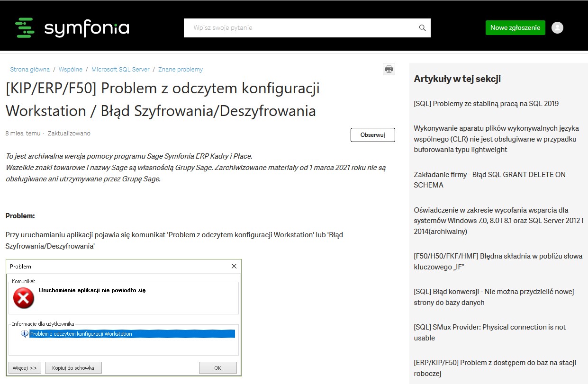Open '[SQL] Błąd konwersji' article link
Screen dimensions: 588x384
click(x=494, y=297)
